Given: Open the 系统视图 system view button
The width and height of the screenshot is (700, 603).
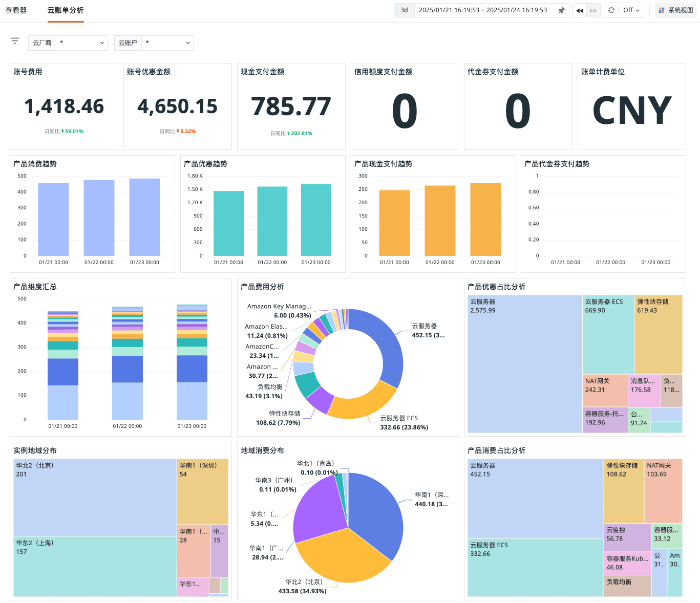Looking at the screenshot, I should (675, 10).
